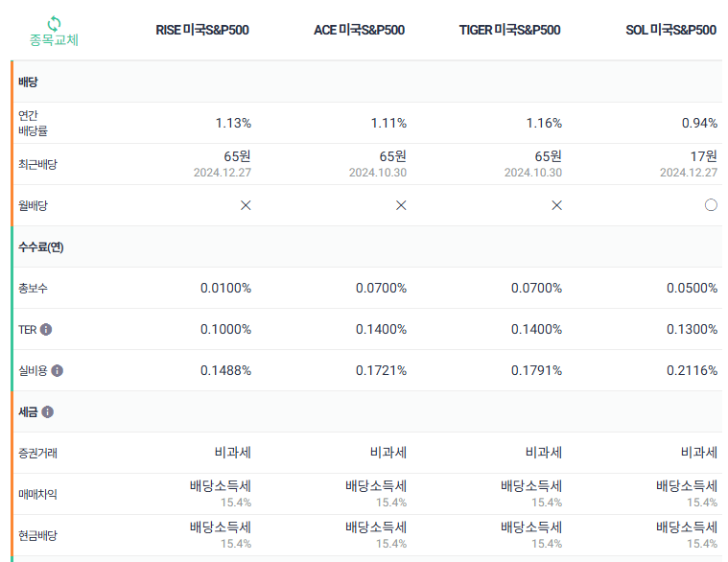This screenshot has width=728, height=562.
Task: Click SOL 실비용 value 0.2116%
Action: click(693, 371)
